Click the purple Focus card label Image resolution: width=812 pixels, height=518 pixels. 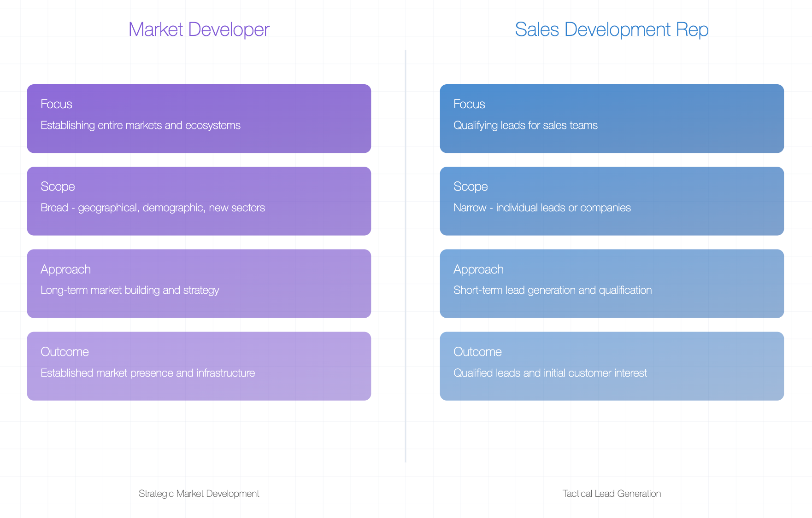(x=56, y=104)
